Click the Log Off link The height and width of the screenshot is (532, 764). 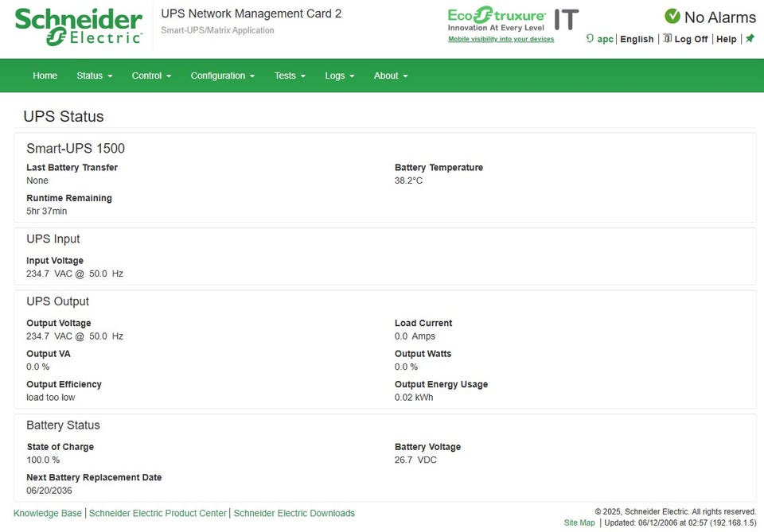(691, 39)
